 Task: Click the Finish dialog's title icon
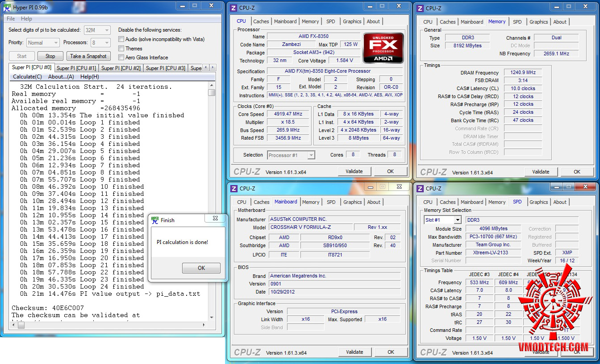(x=155, y=220)
